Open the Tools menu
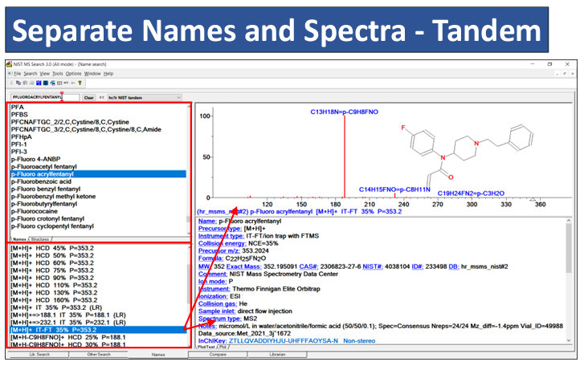 [x=58, y=73]
